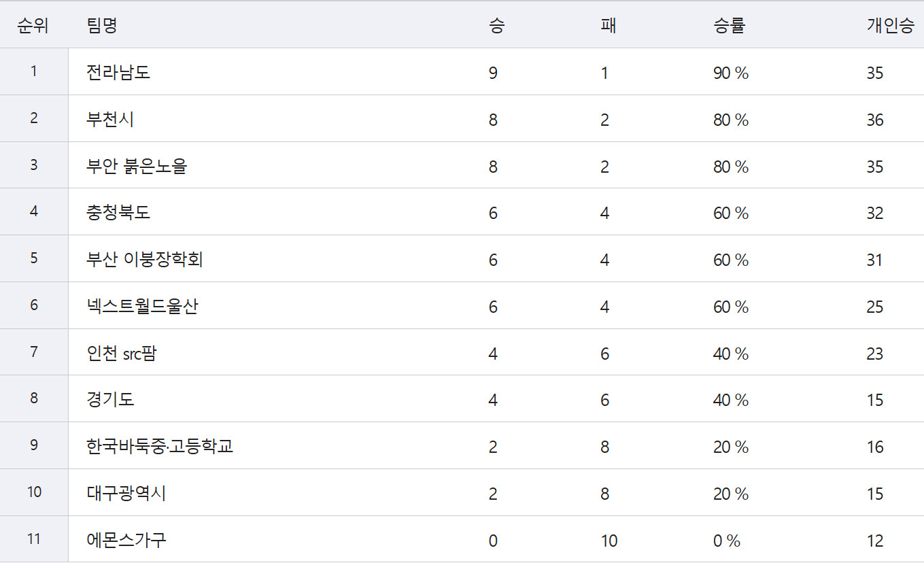
Task: Open the 에몬스가구 team entry
Action: (x=126, y=540)
